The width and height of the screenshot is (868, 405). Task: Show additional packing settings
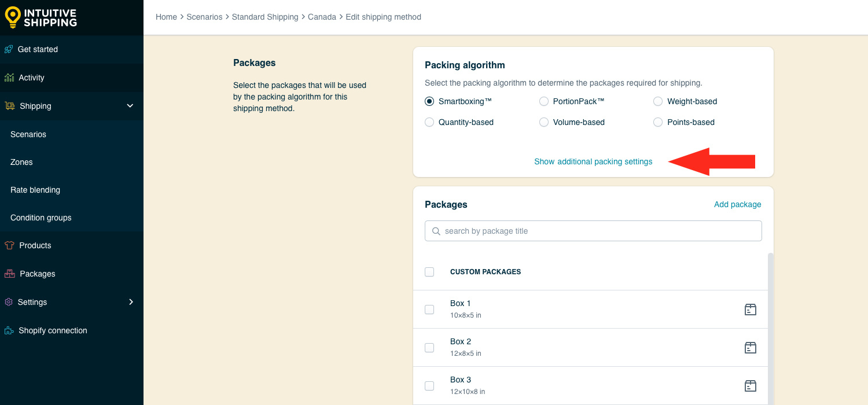point(593,162)
